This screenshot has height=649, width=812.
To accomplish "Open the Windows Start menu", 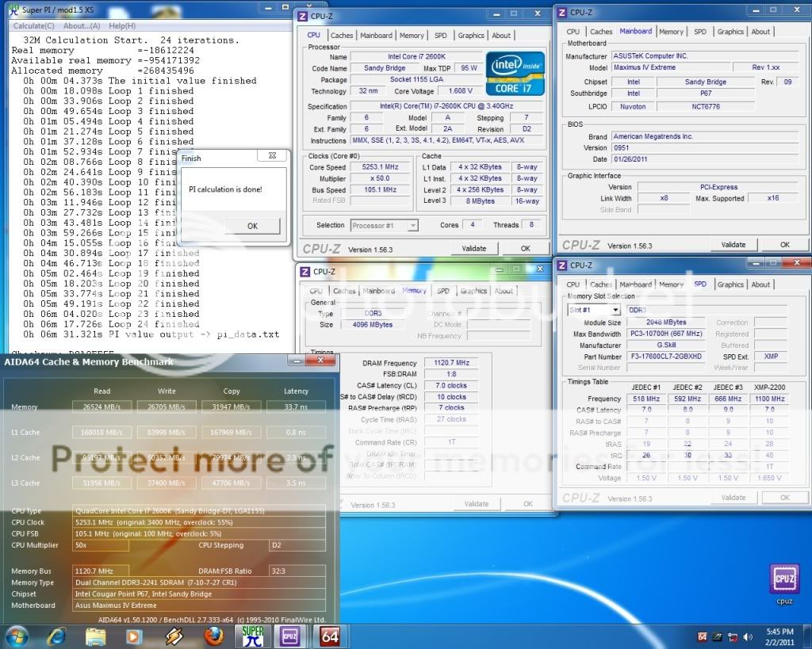I will 17,636.
